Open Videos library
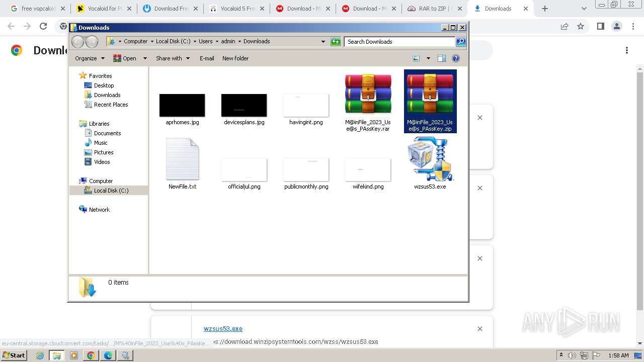644x362 pixels. (102, 162)
